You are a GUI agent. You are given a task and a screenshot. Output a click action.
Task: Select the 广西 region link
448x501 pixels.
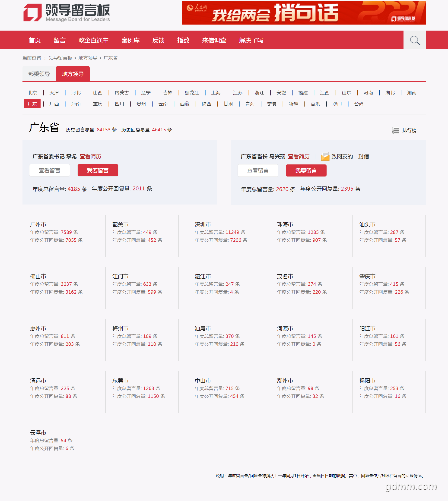(x=54, y=104)
